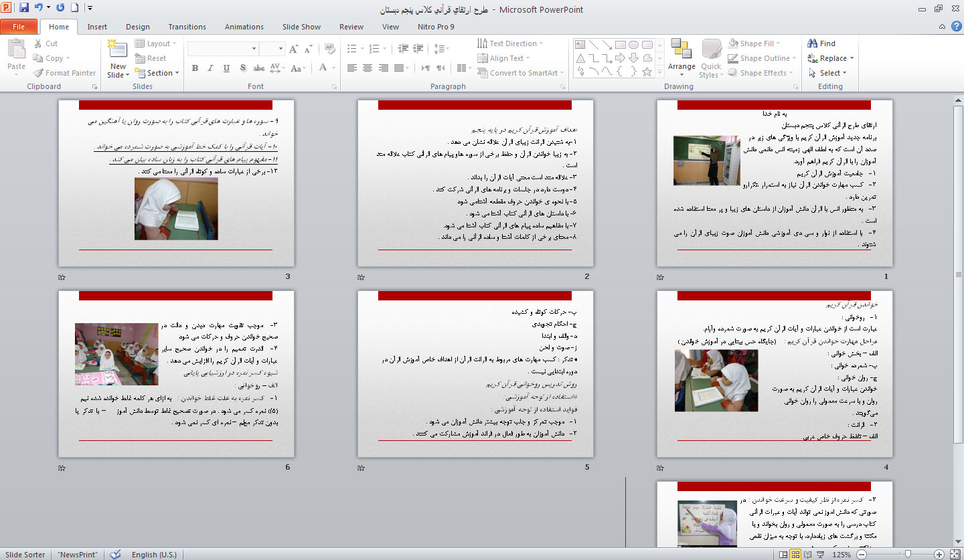Select the Oval shape in gallery
Viewport: 964px width, 560px height.
[x=633, y=45]
